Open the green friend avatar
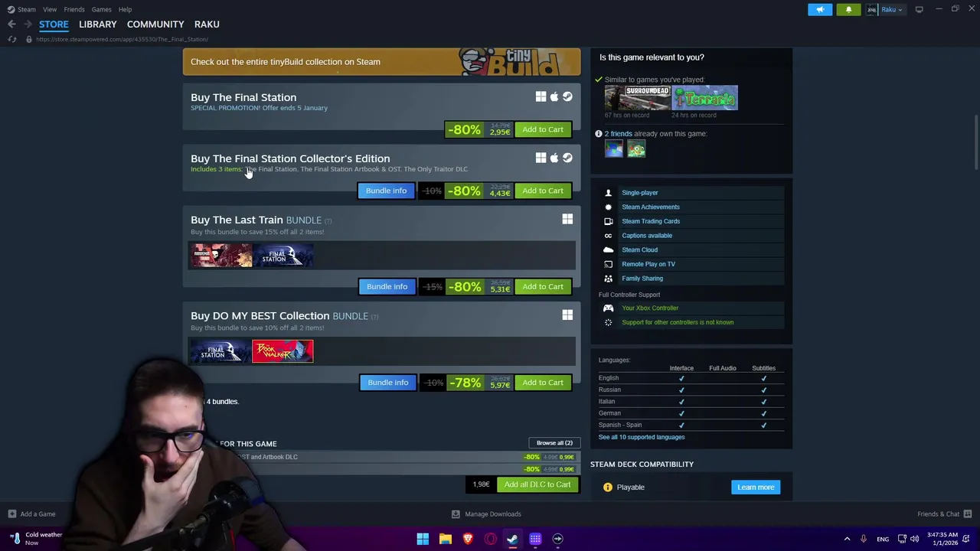This screenshot has width=980, height=551. click(636, 149)
